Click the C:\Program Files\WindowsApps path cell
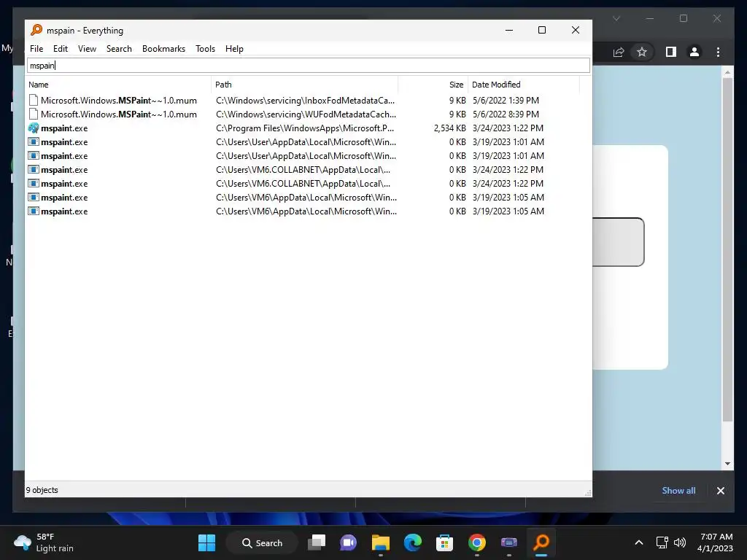Viewport: 747px width, 560px height. click(305, 128)
